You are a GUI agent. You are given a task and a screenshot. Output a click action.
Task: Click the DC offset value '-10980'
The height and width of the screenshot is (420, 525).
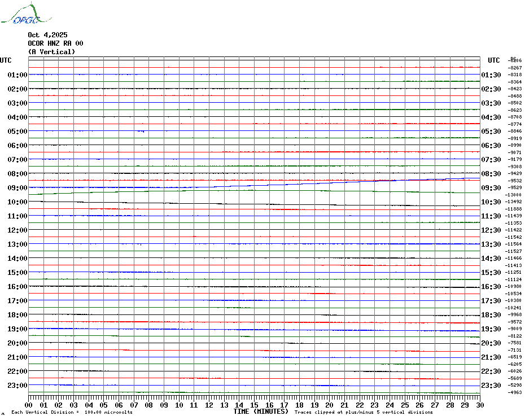point(514,286)
